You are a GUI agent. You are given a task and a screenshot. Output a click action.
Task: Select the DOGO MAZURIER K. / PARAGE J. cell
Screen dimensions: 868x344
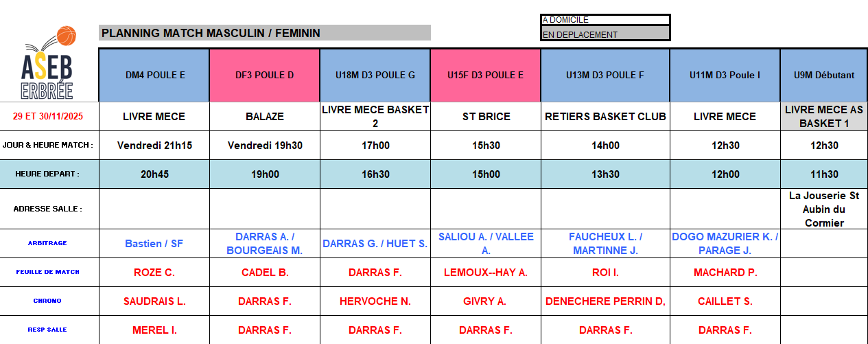(x=725, y=244)
